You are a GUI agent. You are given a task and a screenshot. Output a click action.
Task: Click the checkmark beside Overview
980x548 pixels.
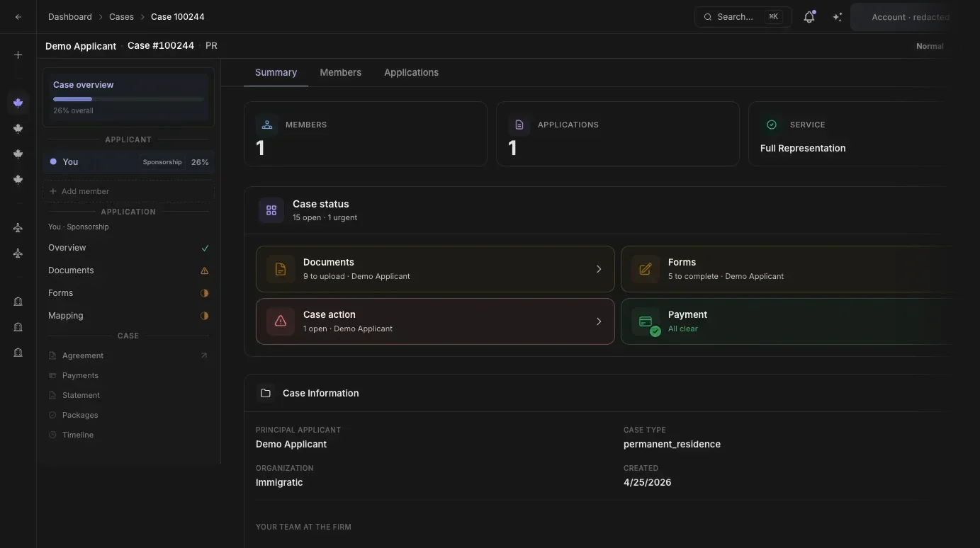tap(205, 248)
